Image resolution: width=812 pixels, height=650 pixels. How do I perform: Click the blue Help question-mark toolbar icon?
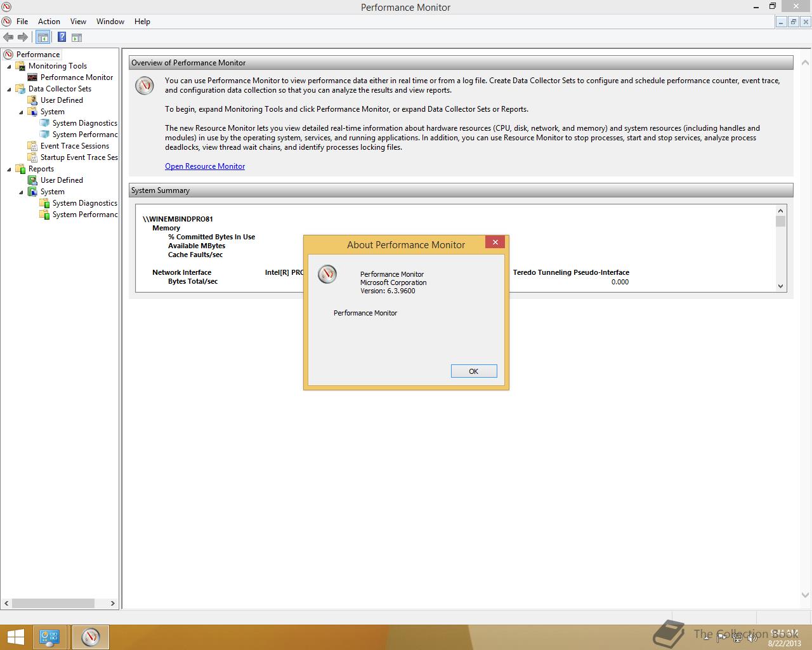click(62, 37)
